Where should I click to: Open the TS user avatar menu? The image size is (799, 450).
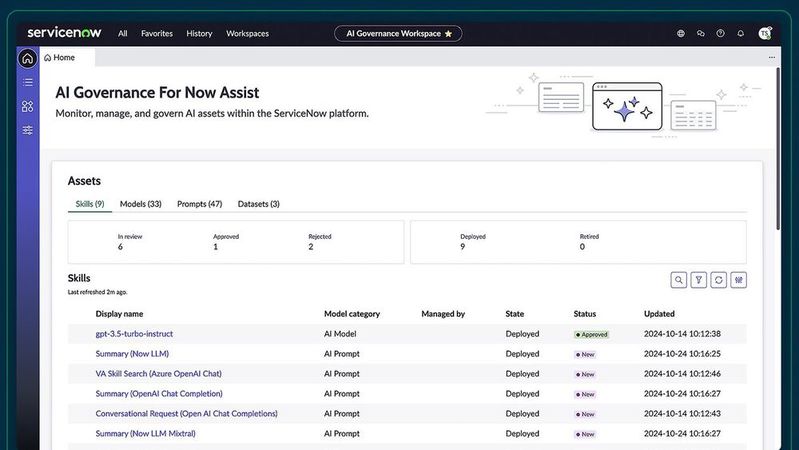[x=765, y=34]
